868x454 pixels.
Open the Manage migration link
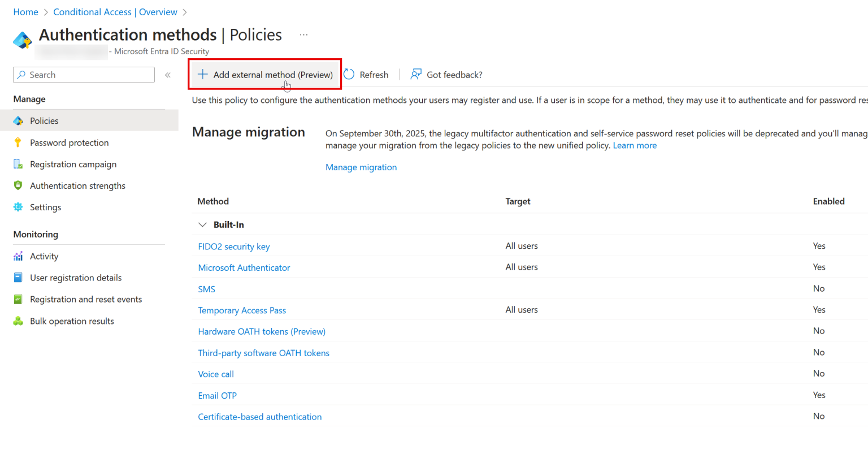click(361, 167)
